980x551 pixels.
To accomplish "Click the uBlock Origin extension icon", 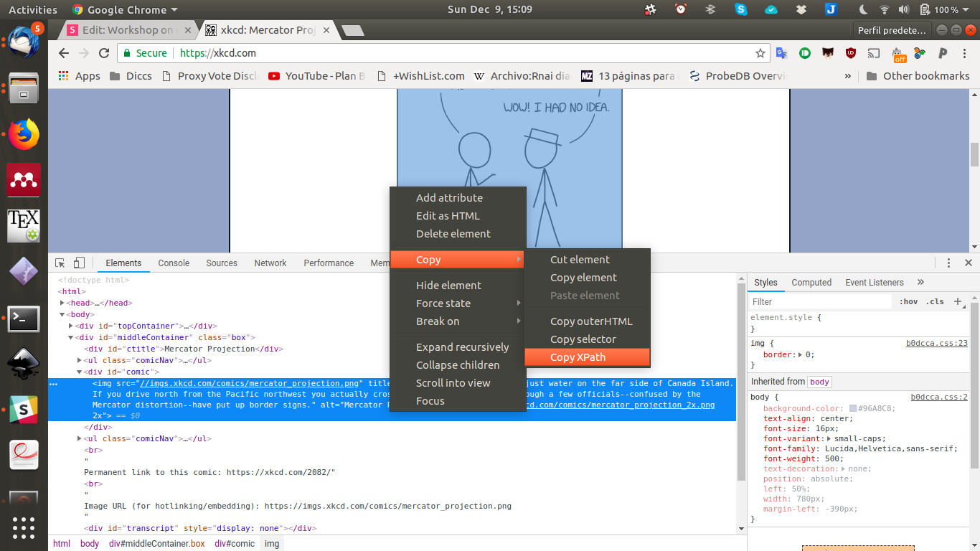I will tap(851, 53).
